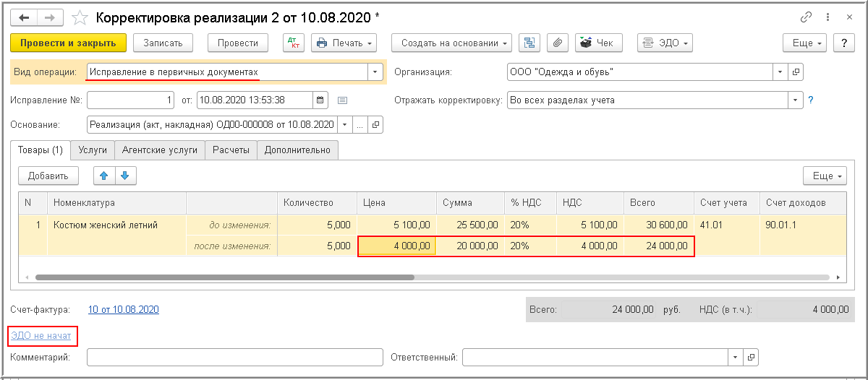
Task: Click Номенклатура column header
Action: pos(116,203)
